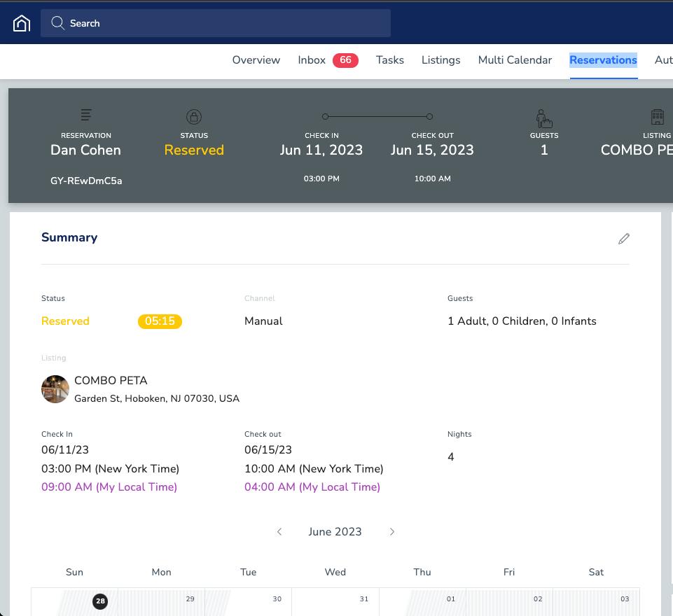Open the Inbox tab

coord(312,60)
